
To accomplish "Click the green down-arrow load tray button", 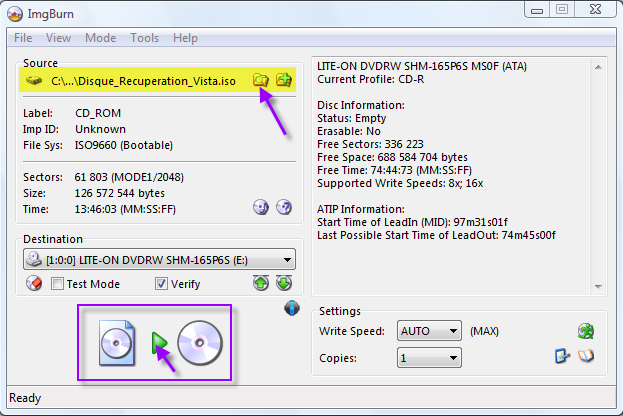I will click(284, 283).
